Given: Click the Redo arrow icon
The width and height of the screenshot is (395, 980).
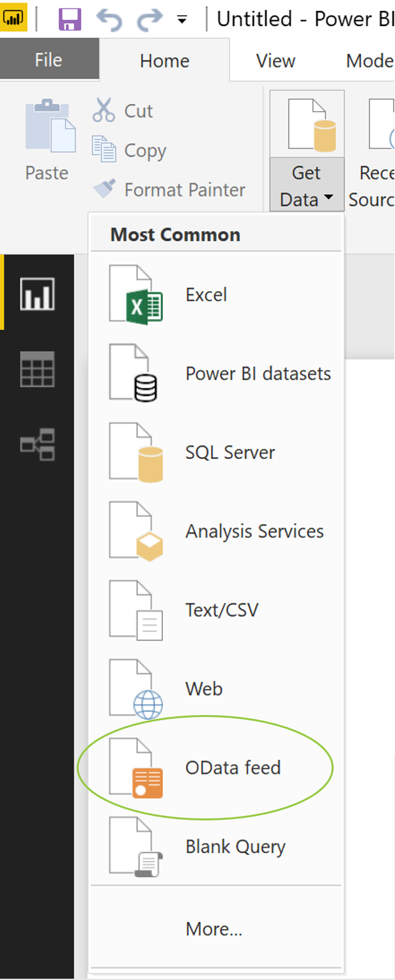Looking at the screenshot, I should click(149, 19).
